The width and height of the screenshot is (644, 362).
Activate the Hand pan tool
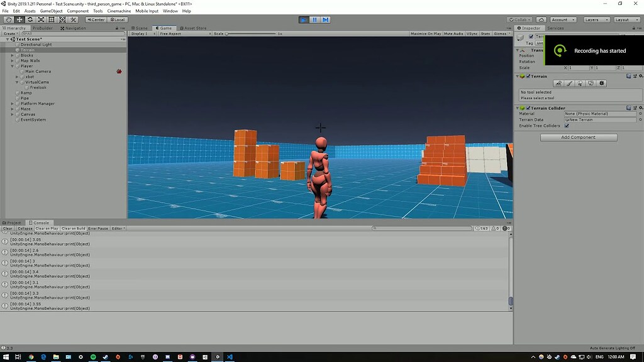tap(9, 19)
